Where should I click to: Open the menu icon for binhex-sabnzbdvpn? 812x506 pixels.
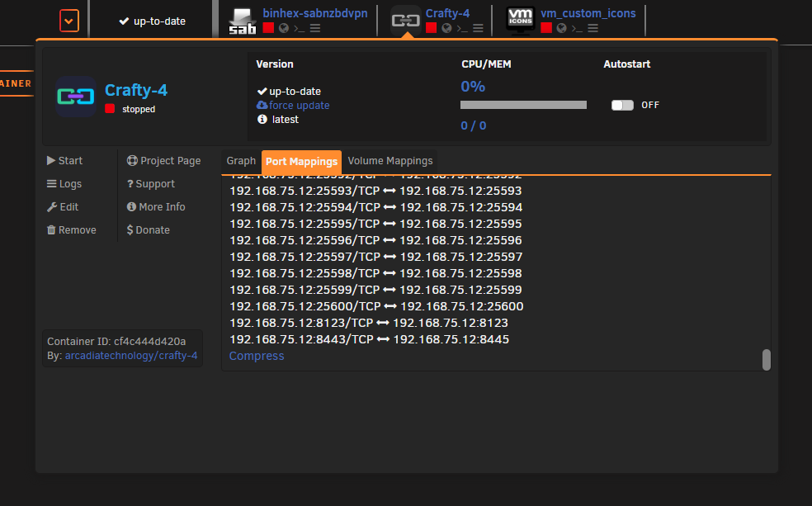[315, 29]
